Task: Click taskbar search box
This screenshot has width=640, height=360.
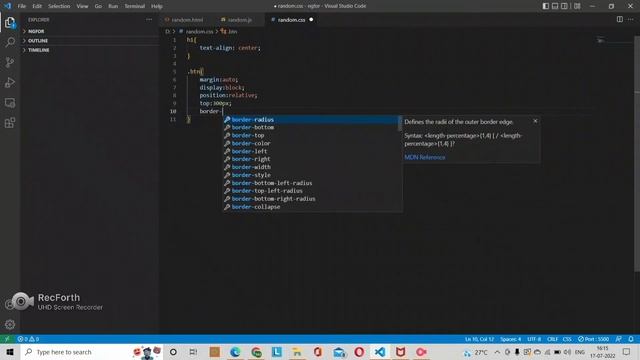Action: tap(91, 352)
